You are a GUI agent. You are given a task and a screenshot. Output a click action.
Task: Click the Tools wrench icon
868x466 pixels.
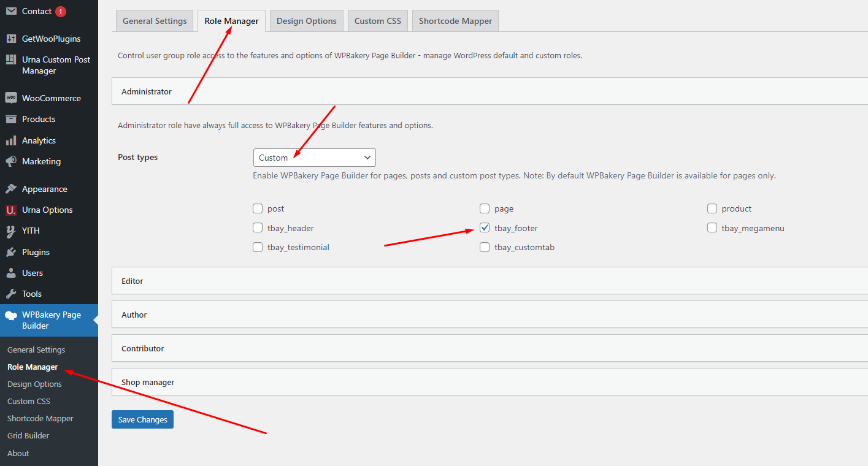tap(11, 294)
